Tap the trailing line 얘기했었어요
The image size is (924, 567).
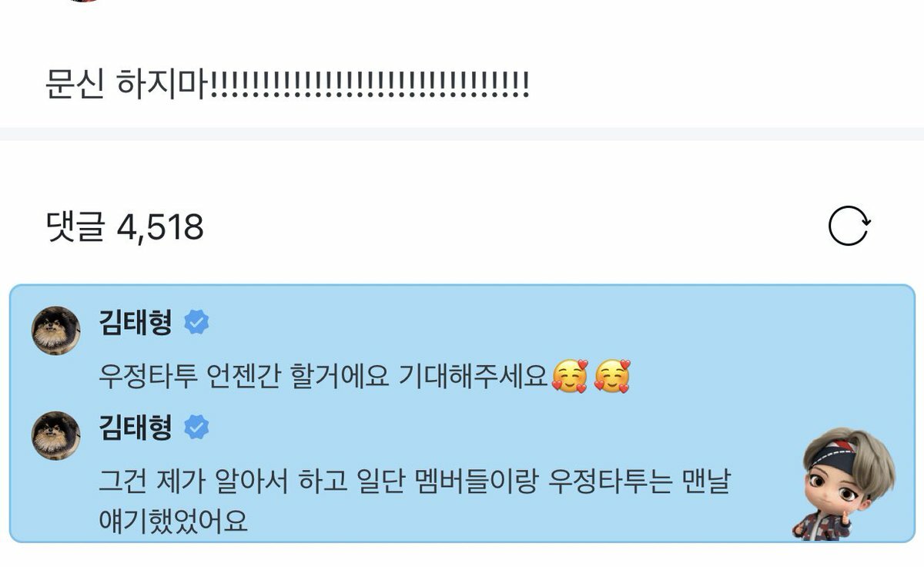(x=174, y=522)
